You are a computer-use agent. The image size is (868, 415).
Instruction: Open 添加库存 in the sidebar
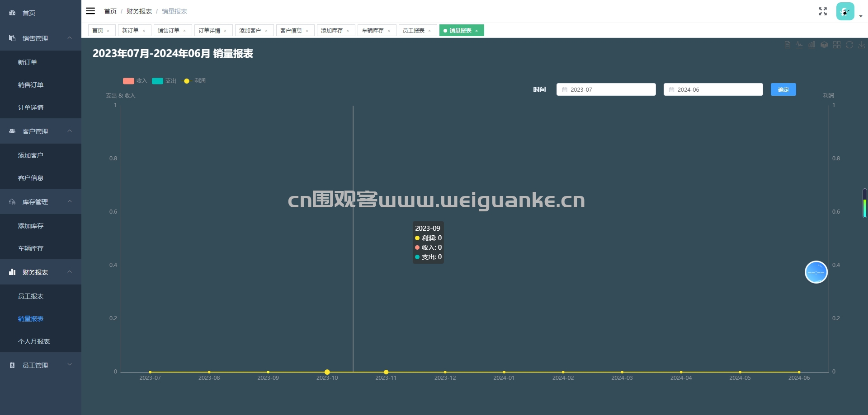click(x=41, y=226)
